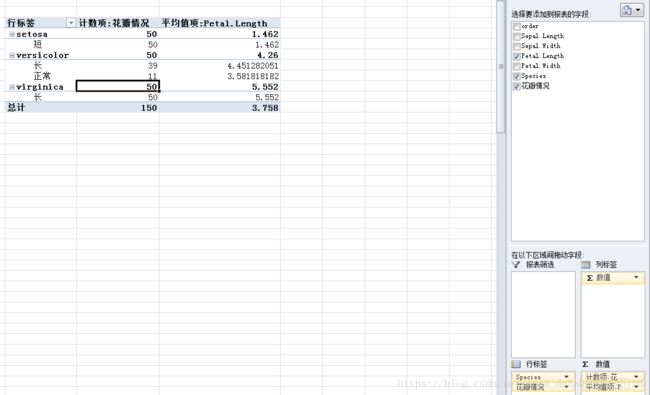Image resolution: width=650 pixels, height=395 pixels.
Task: Select the cell showing 4.451282051
Action: coord(220,65)
